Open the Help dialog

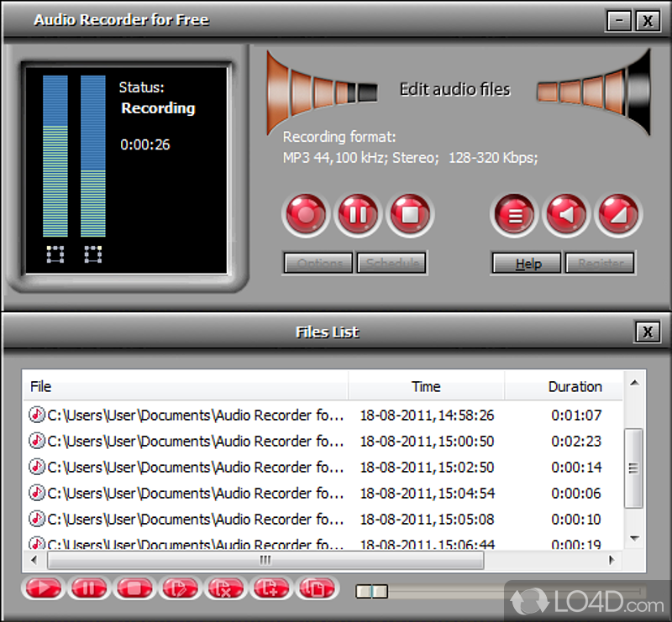[x=526, y=263]
